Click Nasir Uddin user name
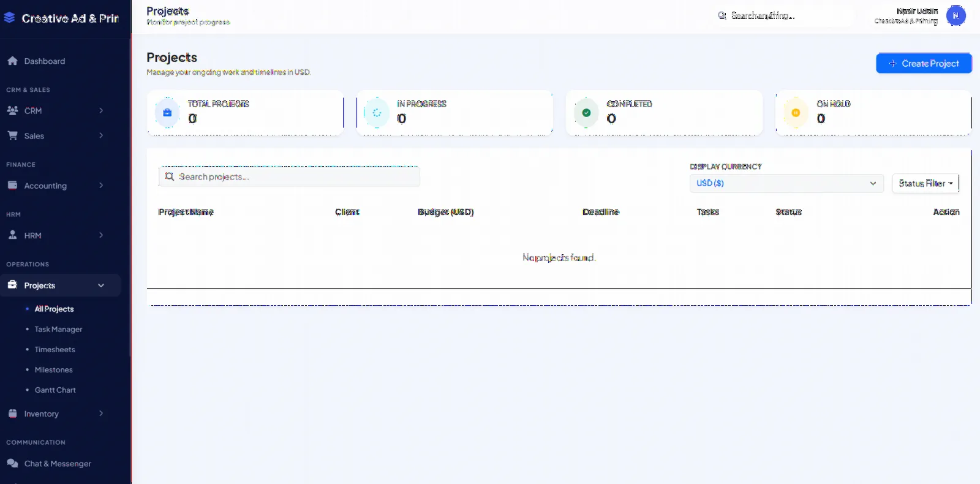The width and height of the screenshot is (980, 484). tap(917, 11)
